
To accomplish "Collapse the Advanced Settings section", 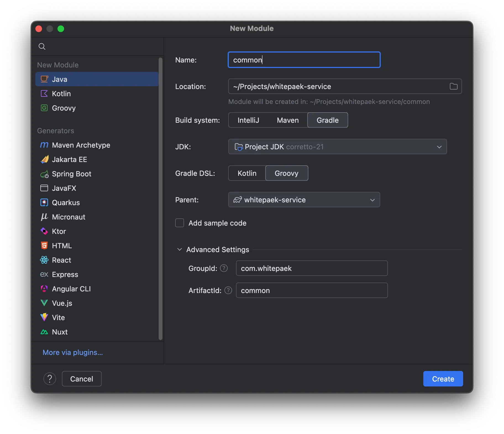I will (180, 249).
